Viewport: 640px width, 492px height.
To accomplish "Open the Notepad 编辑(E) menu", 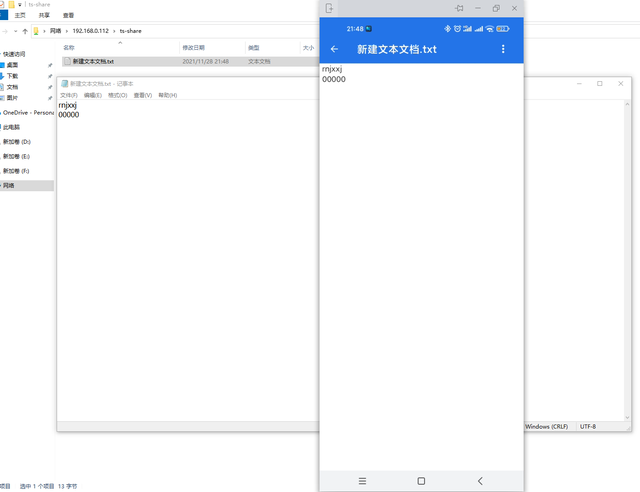I will tap(93, 95).
